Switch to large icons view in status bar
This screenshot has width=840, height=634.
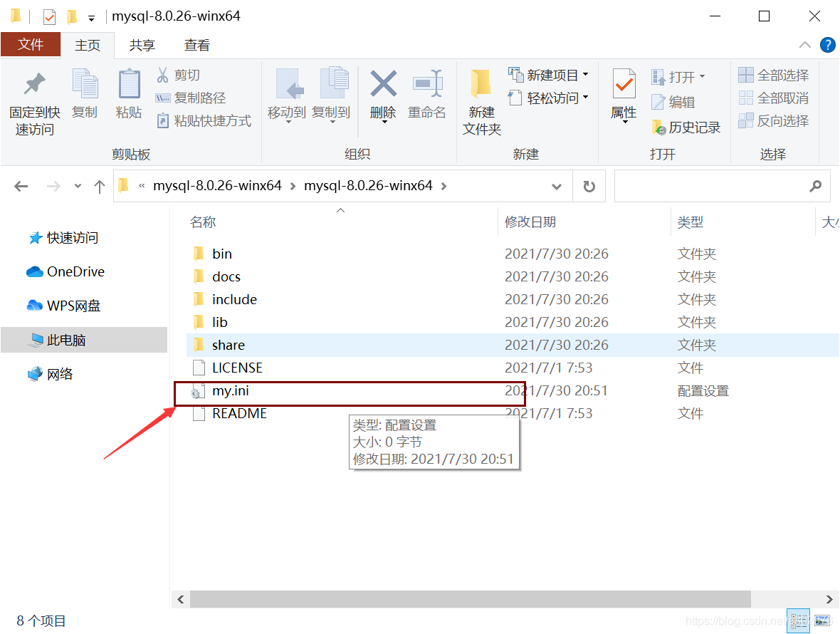(822, 620)
